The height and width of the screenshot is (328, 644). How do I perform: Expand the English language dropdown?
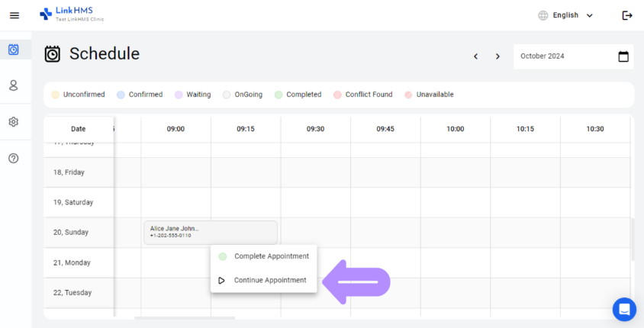click(x=565, y=15)
